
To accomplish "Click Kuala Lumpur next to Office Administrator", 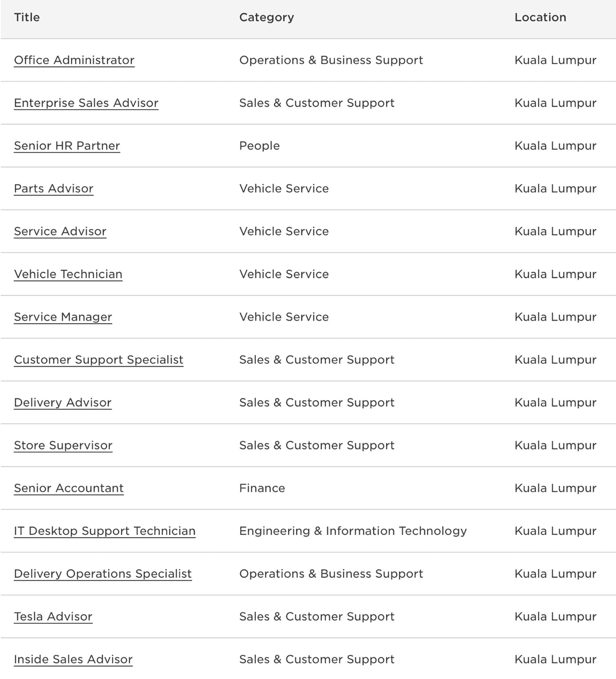I will pos(555,60).
